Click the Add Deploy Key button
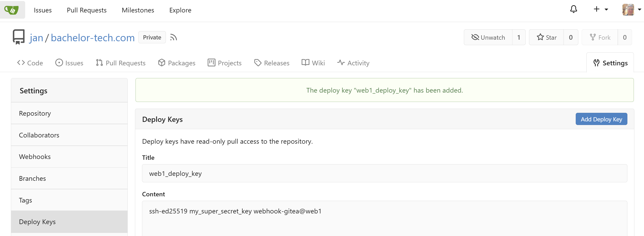Image resolution: width=644 pixels, height=236 pixels. tap(601, 119)
